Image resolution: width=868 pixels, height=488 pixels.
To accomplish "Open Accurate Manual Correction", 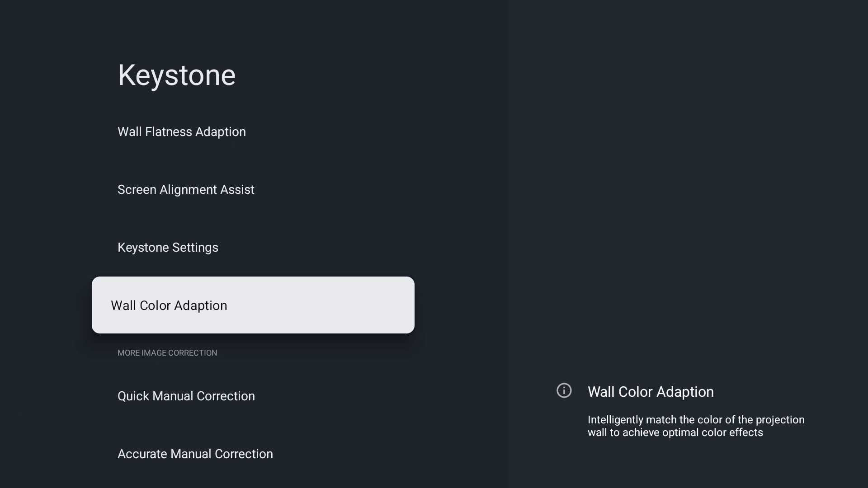I will pyautogui.click(x=253, y=454).
